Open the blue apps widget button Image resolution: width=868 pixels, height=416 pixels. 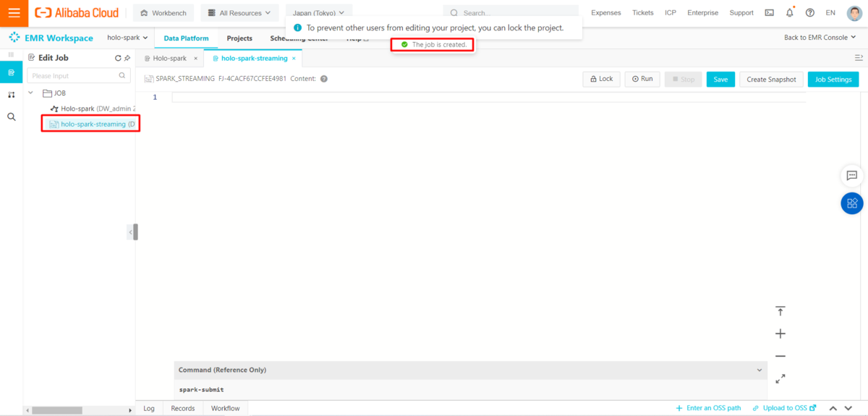[851, 203]
